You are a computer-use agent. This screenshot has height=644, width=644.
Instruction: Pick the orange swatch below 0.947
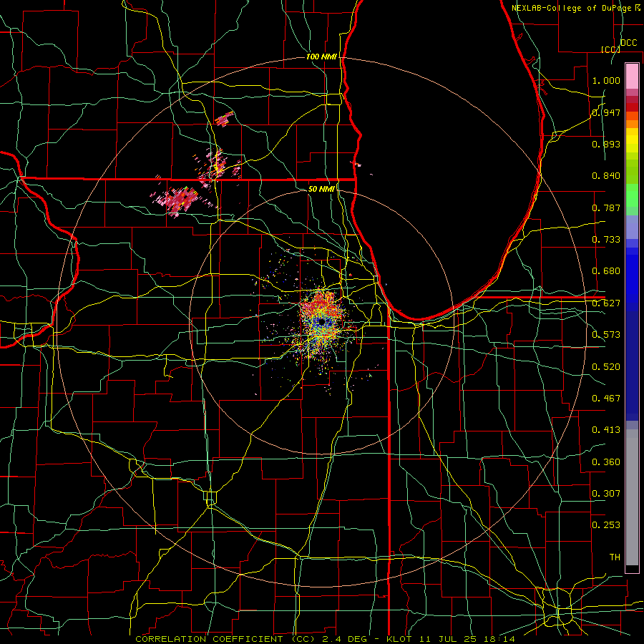pos(632,124)
